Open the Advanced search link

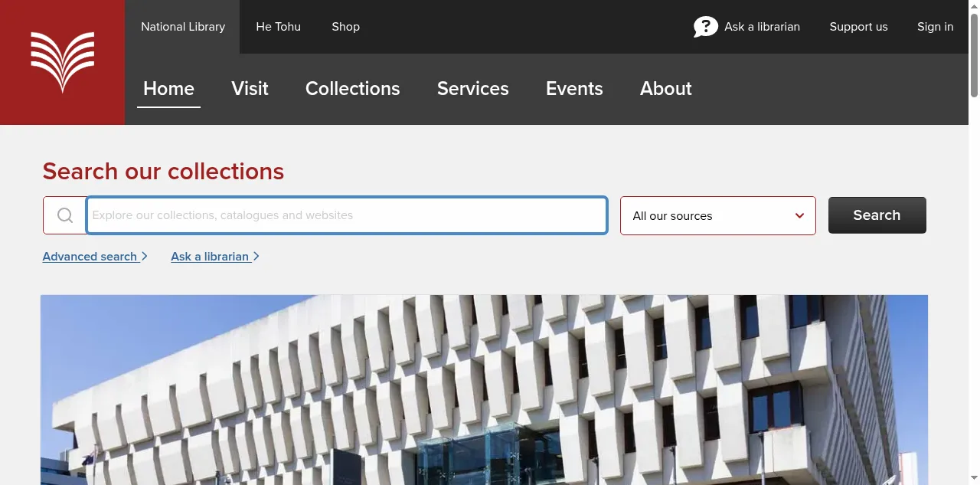tap(95, 257)
